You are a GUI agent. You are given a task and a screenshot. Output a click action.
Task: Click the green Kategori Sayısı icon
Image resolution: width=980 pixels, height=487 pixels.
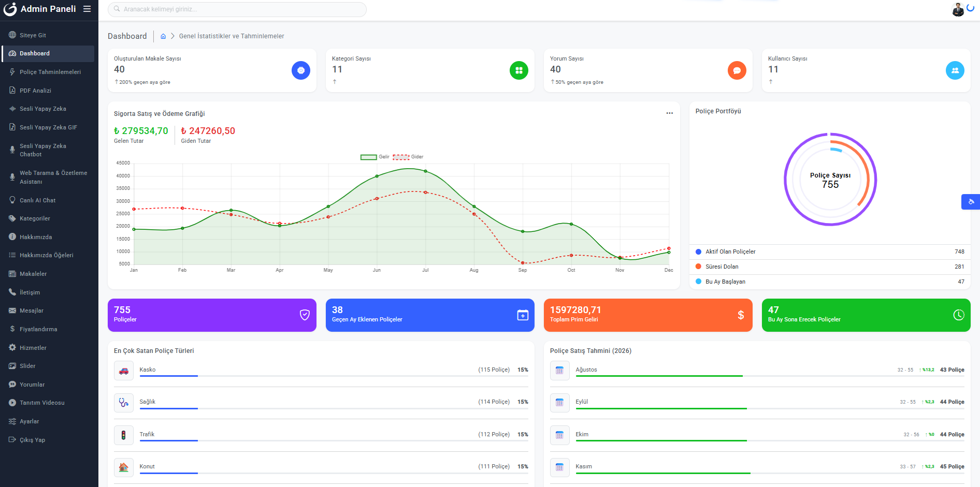coord(519,70)
